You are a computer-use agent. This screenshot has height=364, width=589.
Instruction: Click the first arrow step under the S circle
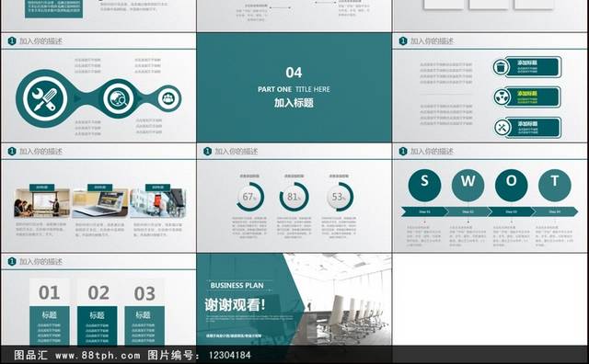(424, 211)
